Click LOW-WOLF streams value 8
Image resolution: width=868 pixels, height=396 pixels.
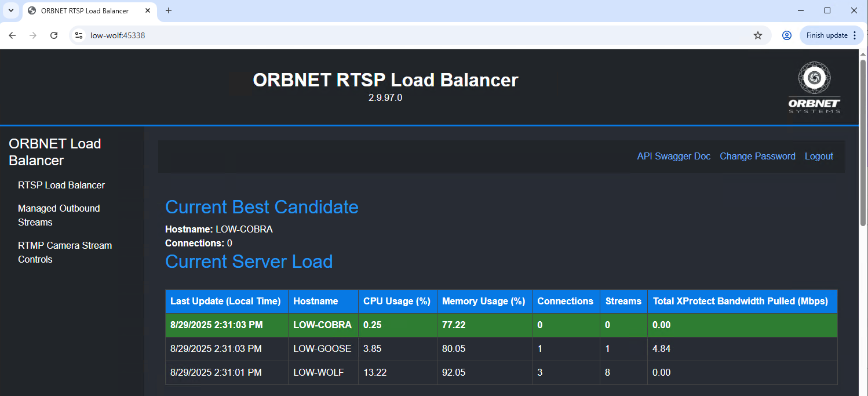point(607,373)
